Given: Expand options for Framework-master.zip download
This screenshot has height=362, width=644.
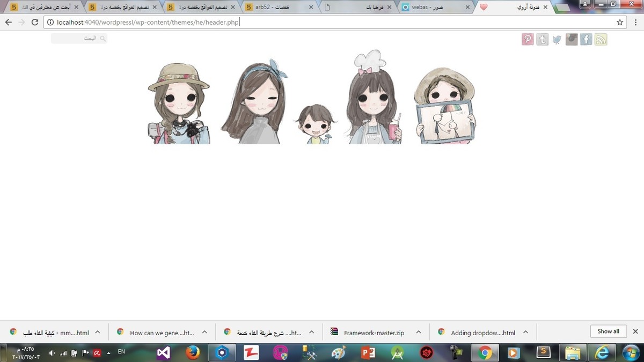Looking at the screenshot, I should pyautogui.click(x=419, y=332).
